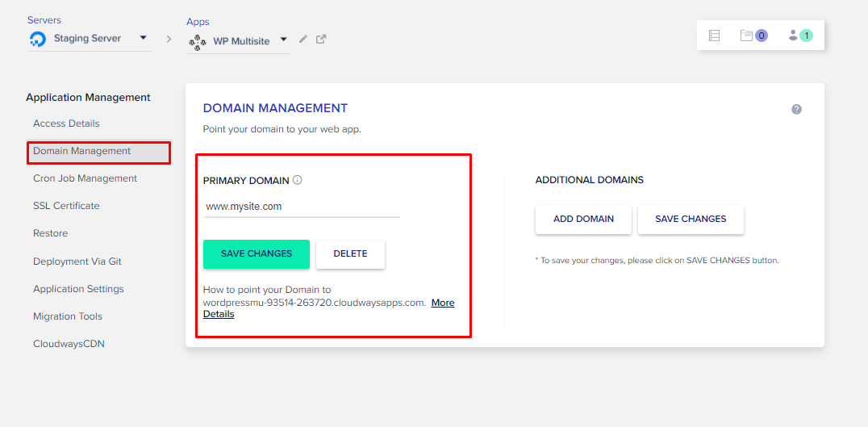Screen dimensions: 868x427
Task: Click the help question mark icon
Action: [x=796, y=109]
